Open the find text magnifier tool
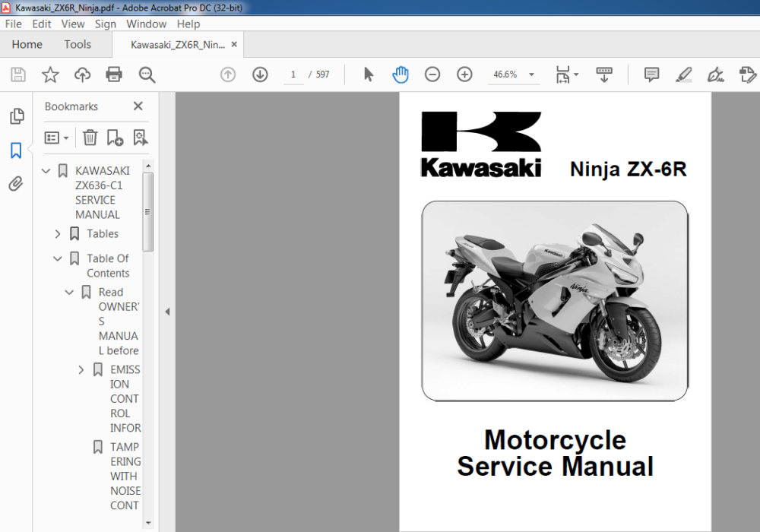The height and width of the screenshot is (532, 760). point(147,74)
